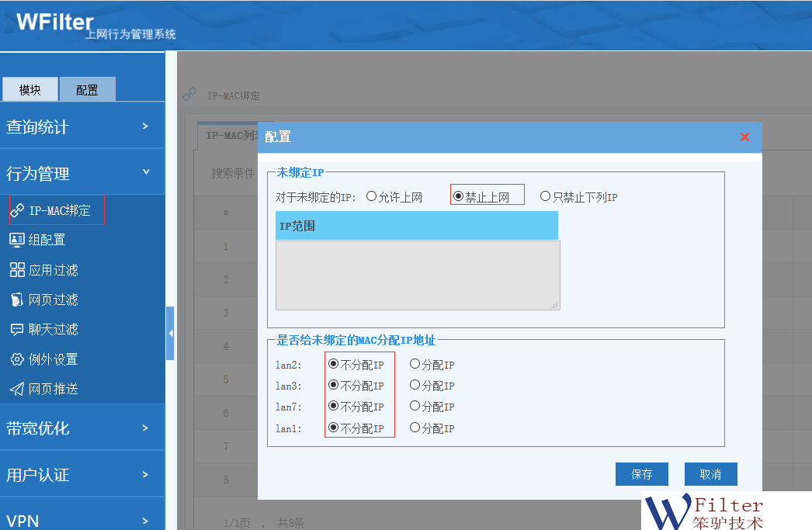Switch to the 配置 tab
812x530 pixels.
[x=87, y=90]
